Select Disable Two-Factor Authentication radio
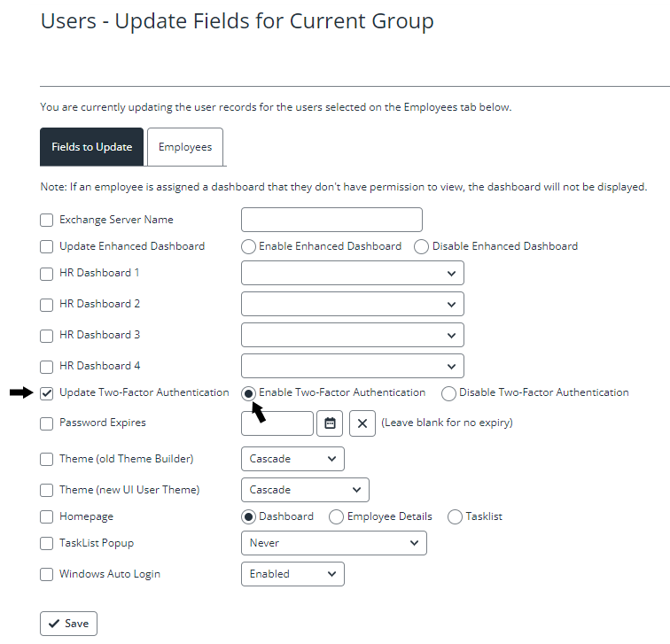The width and height of the screenshot is (670, 644). coord(448,393)
